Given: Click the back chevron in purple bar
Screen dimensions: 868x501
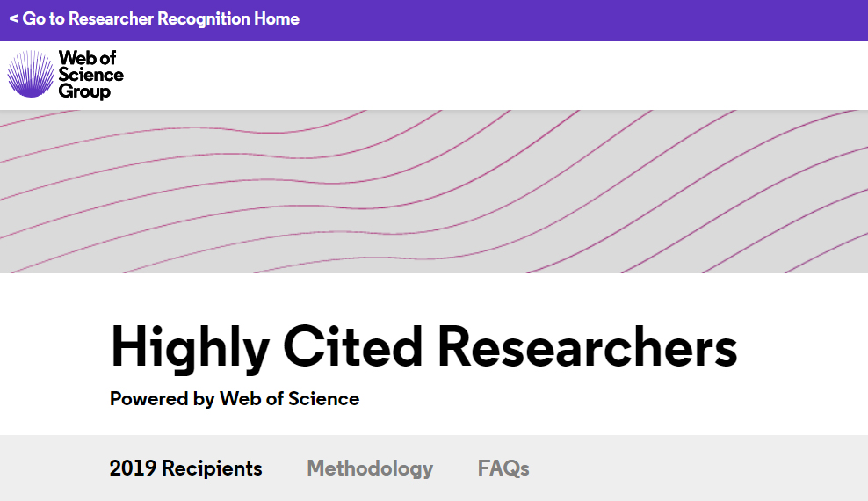Looking at the screenshot, I should point(14,18).
